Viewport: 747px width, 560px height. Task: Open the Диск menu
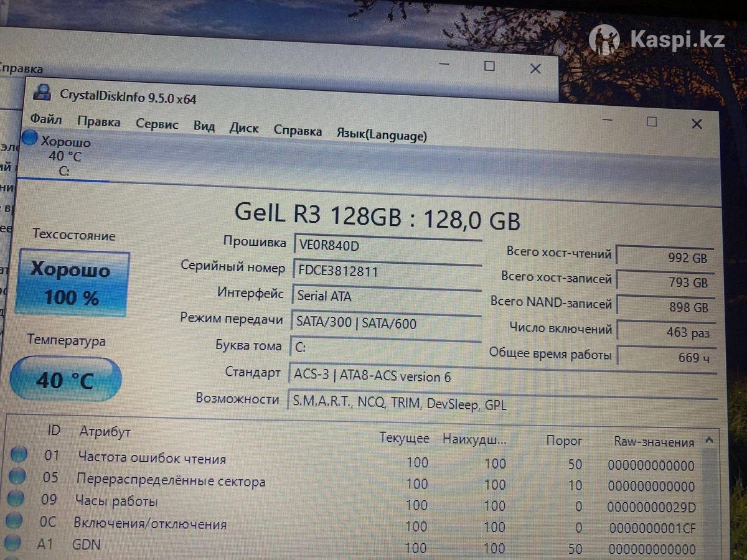click(x=243, y=128)
